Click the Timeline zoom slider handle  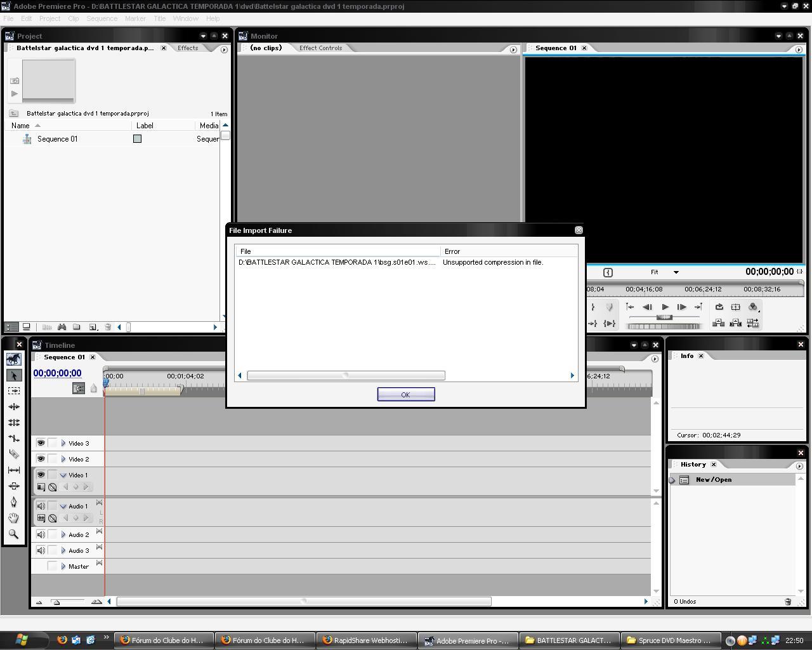click(x=56, y=602)
